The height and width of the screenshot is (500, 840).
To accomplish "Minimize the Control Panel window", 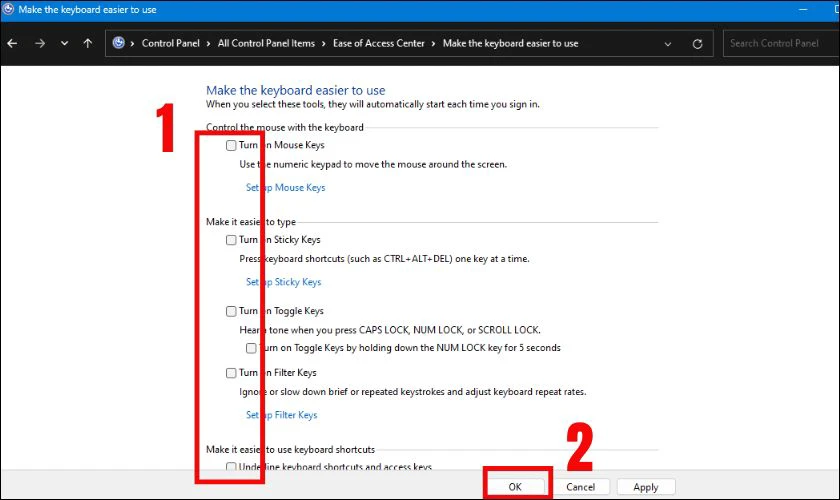I will 803,10.
